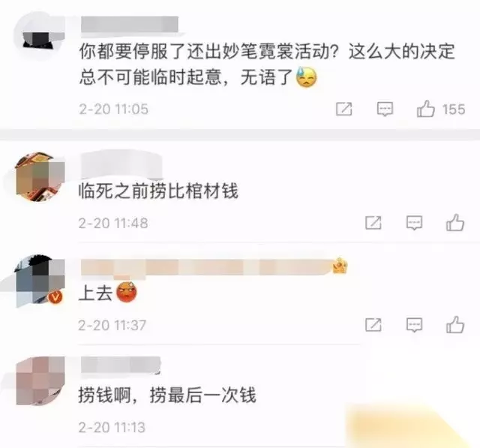
Task: Open avatar beside 捞钱啊 comment
Action: pyautogui.click(x=40, y=381)
